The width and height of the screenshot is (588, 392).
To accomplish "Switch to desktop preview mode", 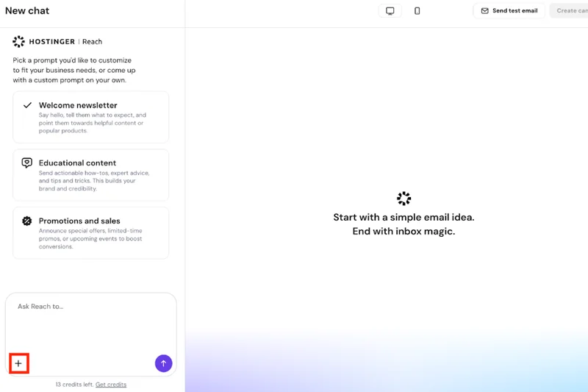I will 390,11.
